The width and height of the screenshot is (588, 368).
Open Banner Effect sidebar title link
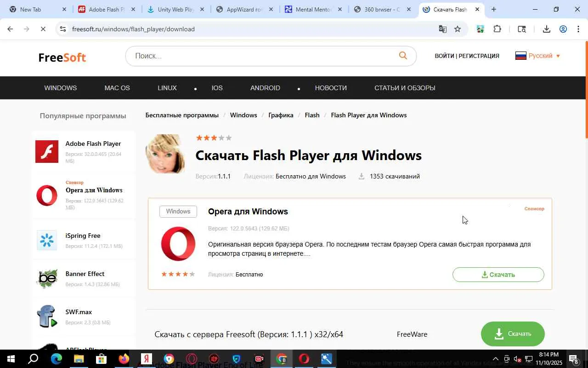pos(85,274)
